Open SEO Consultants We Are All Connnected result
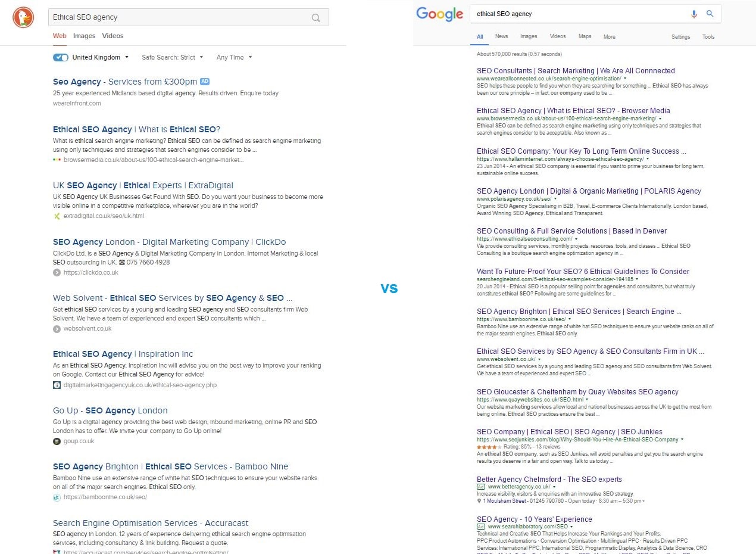Viewport: 756px width, 554px height. click(x=576, y=70)
